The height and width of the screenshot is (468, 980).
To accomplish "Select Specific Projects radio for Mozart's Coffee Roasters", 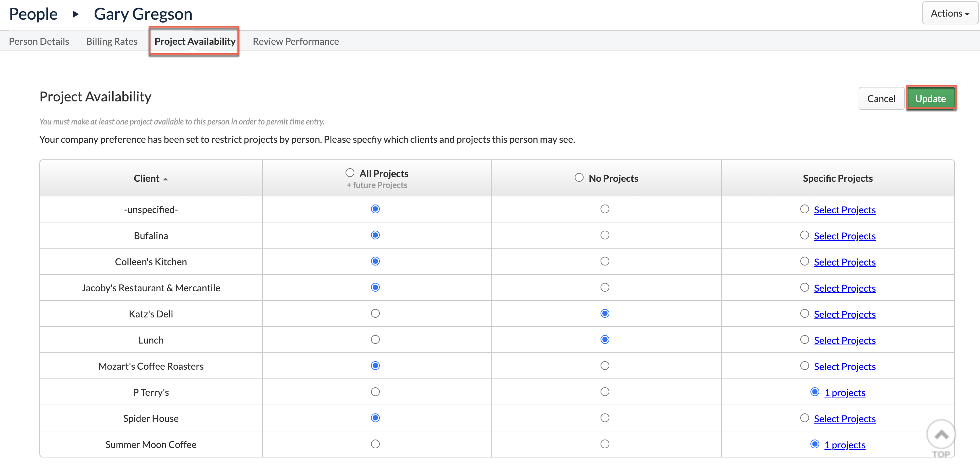I will coord(804,366).
